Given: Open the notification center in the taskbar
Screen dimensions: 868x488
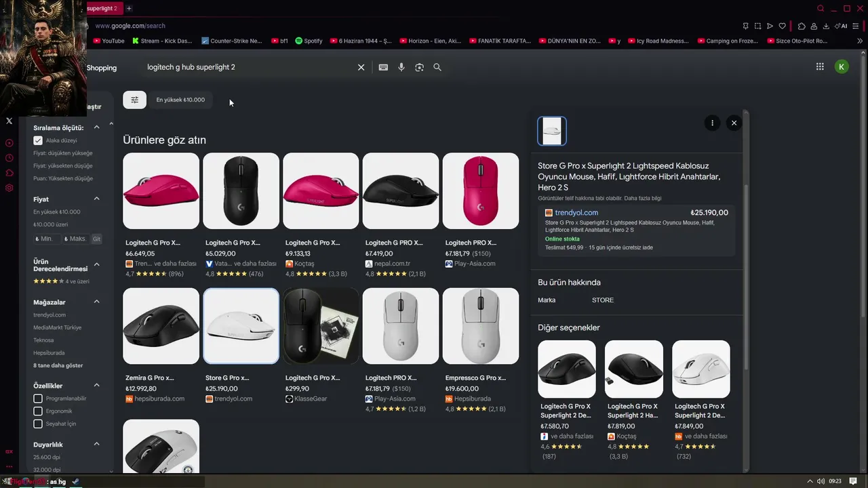Looking at the screenshot, I should pyautogui.click(x=853, y=481).
